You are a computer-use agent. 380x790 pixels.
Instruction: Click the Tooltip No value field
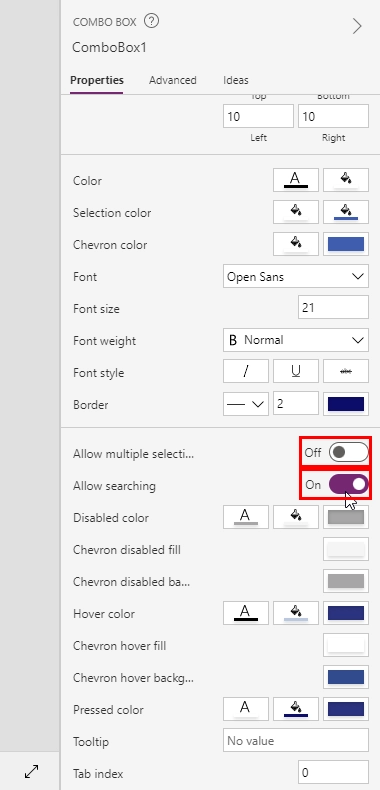coord(296,741)
